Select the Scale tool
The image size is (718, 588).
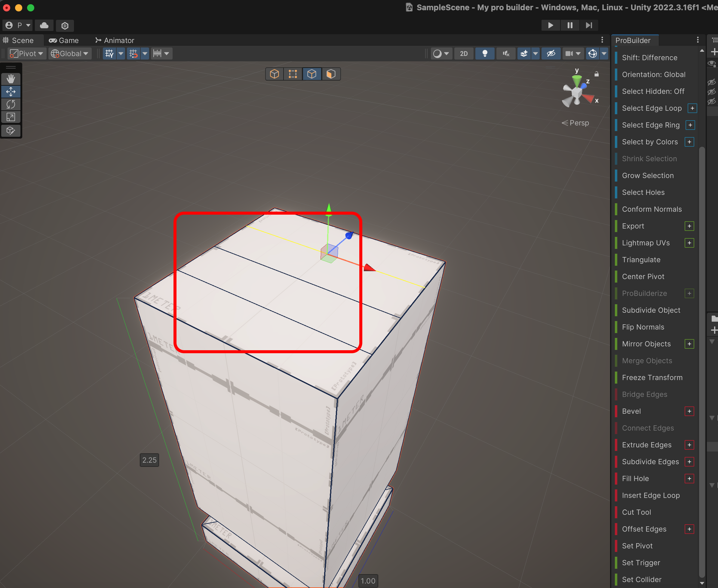click(11, 117)
